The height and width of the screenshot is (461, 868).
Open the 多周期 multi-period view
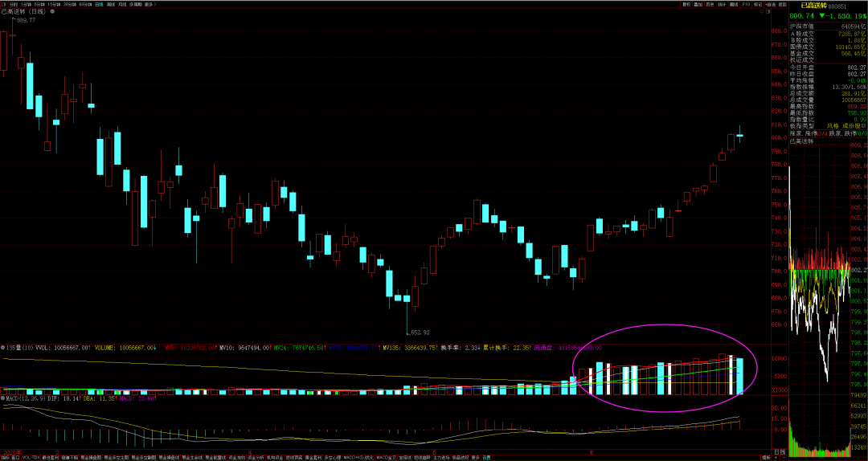(136, 5)
